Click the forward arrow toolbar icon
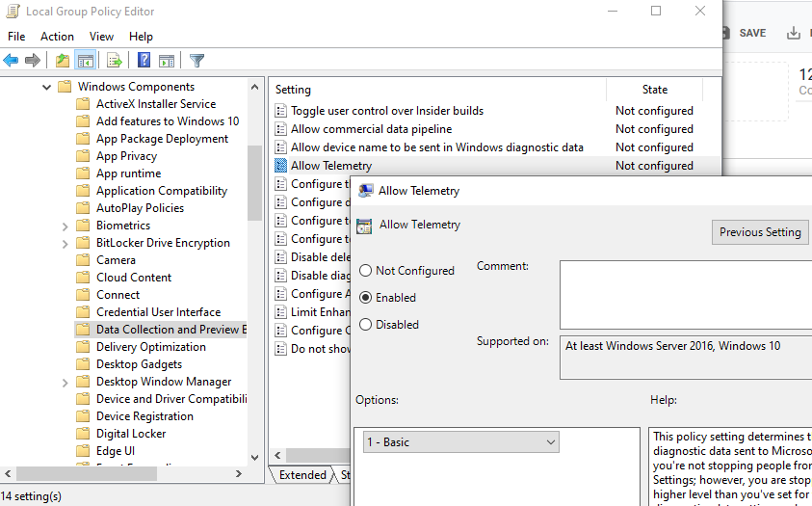Viewport: 812px width, 506px height. tap(33, 60)
